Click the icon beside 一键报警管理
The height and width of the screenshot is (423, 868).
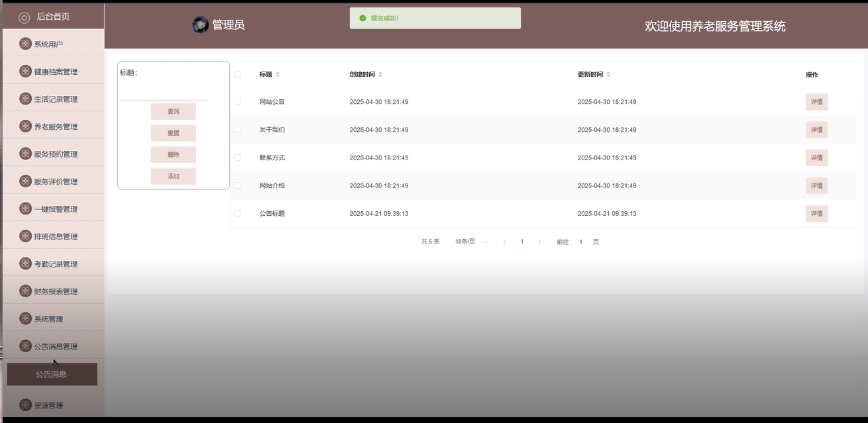(25, 209)
